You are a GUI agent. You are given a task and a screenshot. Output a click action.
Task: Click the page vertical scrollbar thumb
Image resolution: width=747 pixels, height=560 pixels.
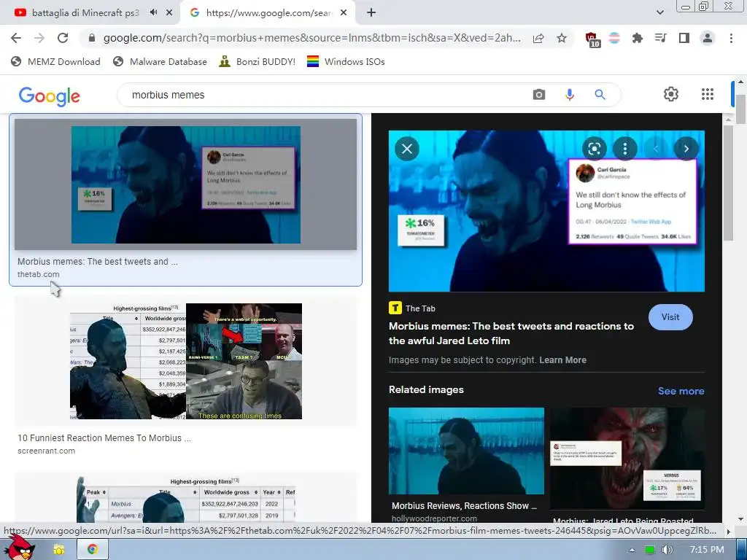(x=741, y=109)
